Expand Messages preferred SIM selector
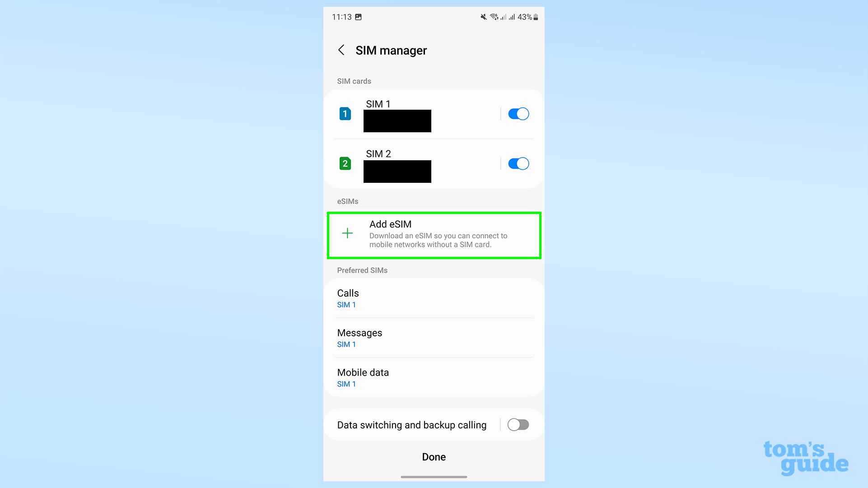Screen dimensions: 868x488 [x=434, y=337]
